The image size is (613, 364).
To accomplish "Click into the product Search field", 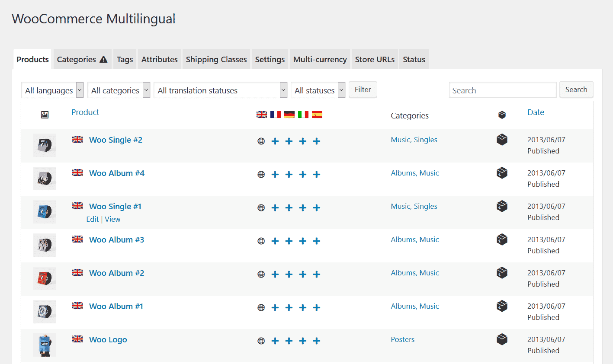I will pyautogui.click(x=502, y=90).
